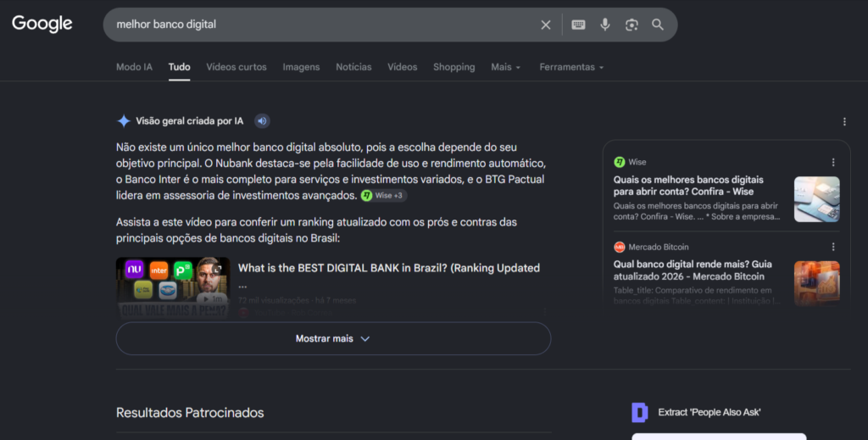Search by image with camera lens icon

[x=632, y=25]
